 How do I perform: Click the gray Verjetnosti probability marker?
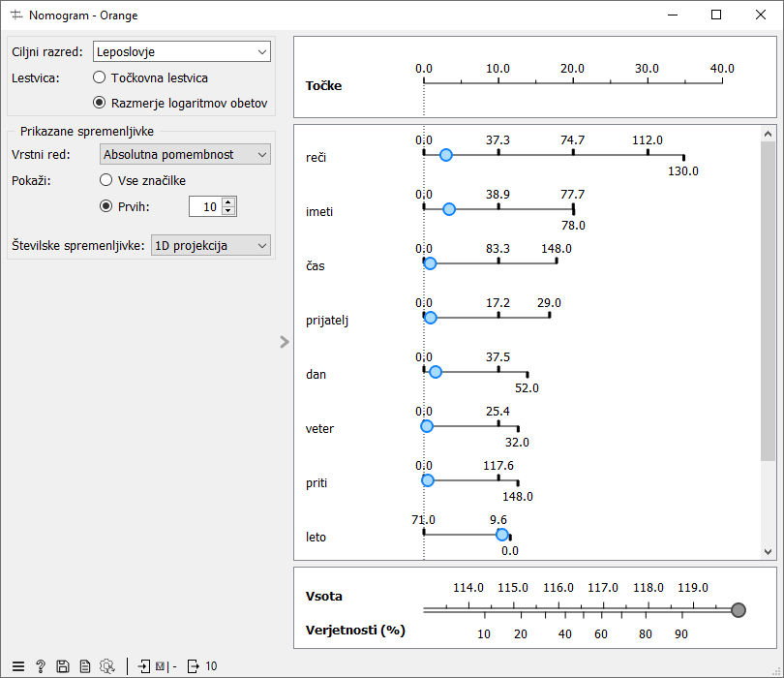tap(739, 610)
